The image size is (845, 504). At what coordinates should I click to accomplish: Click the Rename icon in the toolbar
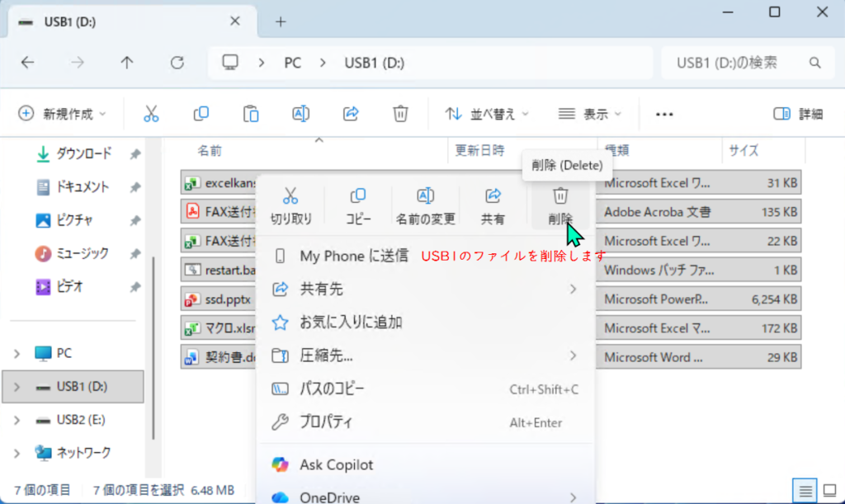pos(301,114)
